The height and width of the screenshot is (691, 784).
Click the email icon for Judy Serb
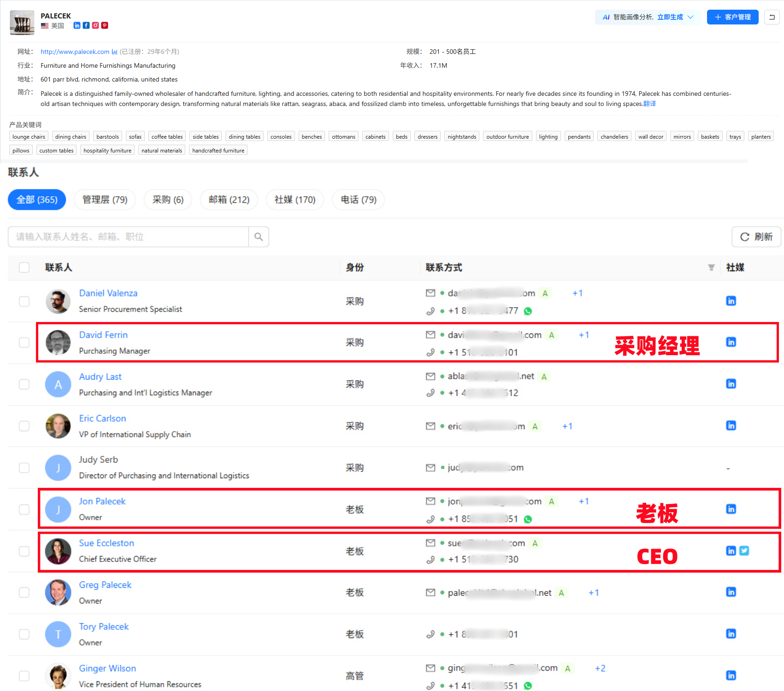(x=430, y=468)
